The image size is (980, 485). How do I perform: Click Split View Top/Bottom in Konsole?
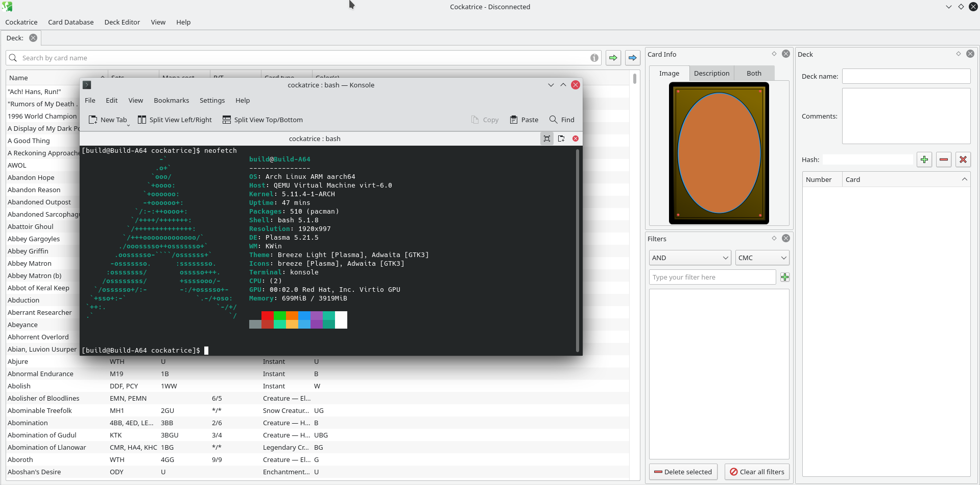[262, 120]
